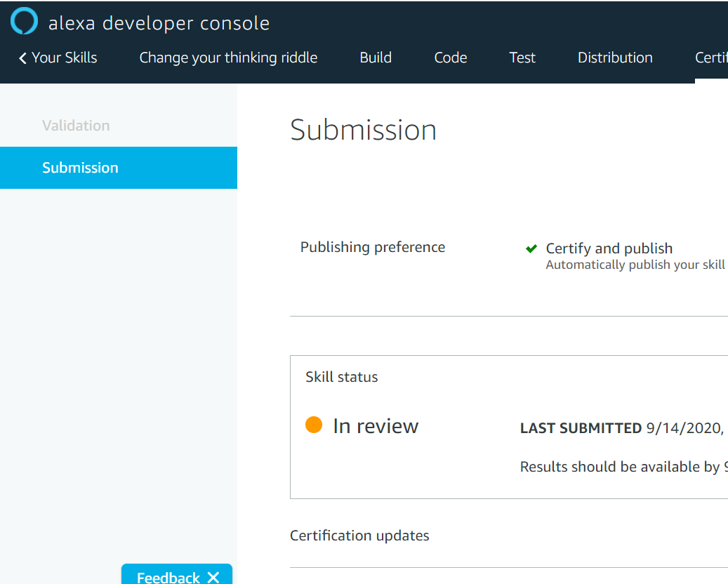This screenshot has width=728, height=584.
Task: Select the Submission sidebar item
Action: [x=119, y=168]
